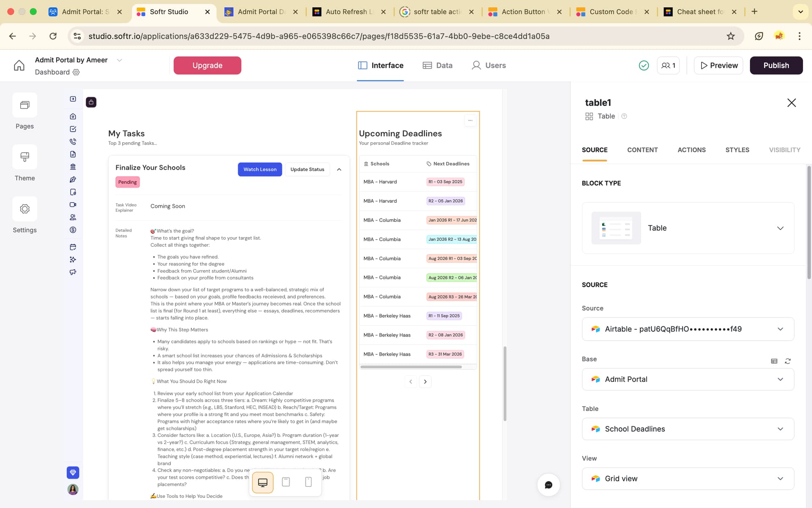The width and height of the screenshot is (812, 508).
Task: Click the Base data table icon
Action: coord(774,361)
